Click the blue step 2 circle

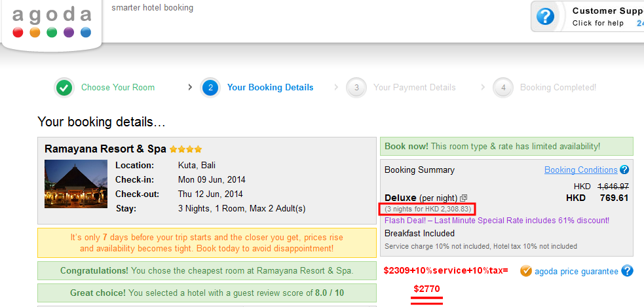pyautogui.click(x=210, y=88)
